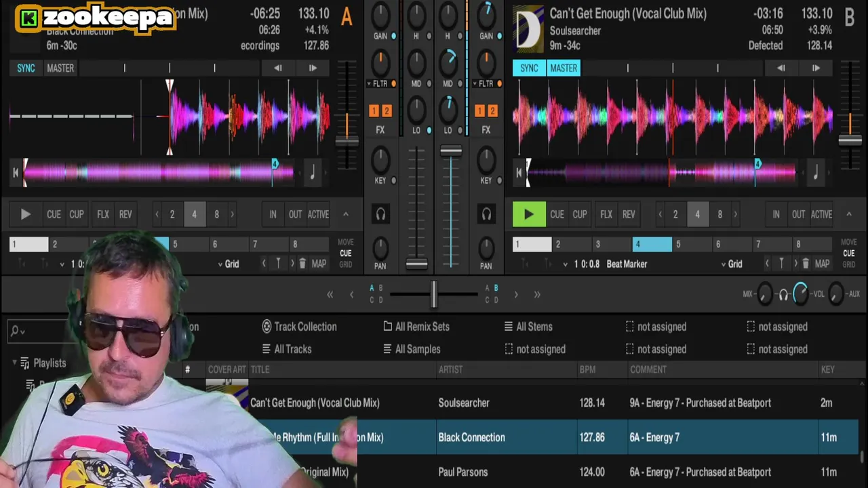Jump crossfader fully right

tap(537, 294)
